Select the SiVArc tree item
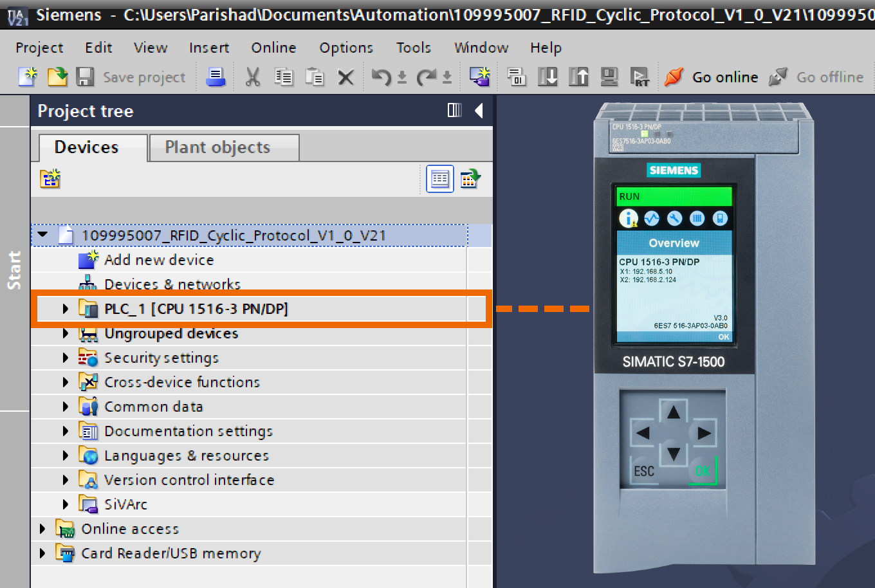The height and width of the screenshot is (588, 875). tap(125, 504)
